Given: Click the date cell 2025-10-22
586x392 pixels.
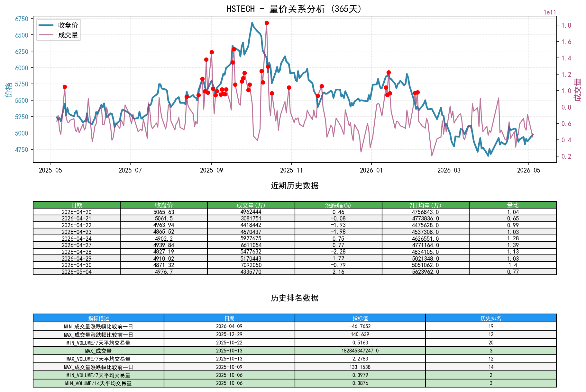Looking at the screenshot, I should click(229, 343).
